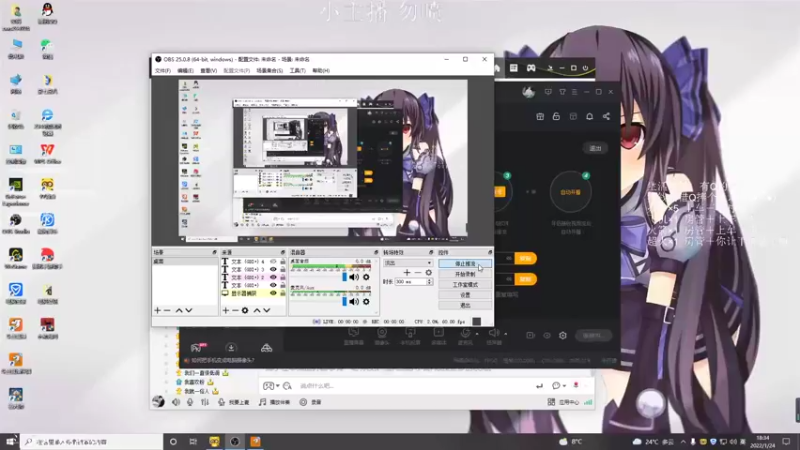Adjust the desktop audio volume slider
This screenshot has height=450, width=800.
tap(344, 277)
